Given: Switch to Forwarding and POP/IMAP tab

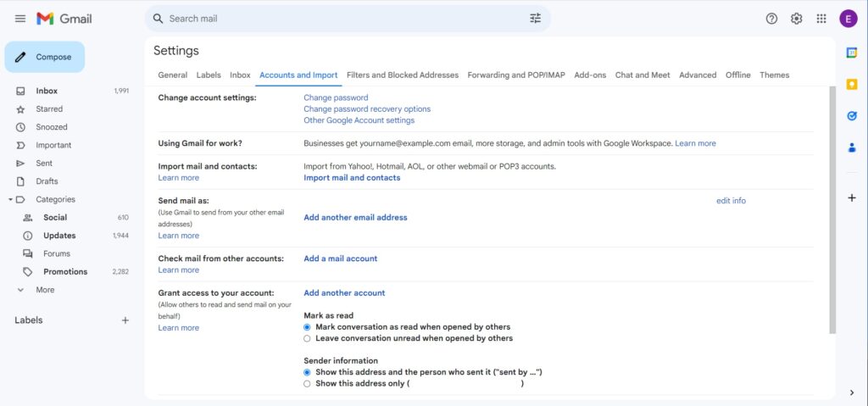Looking at the screenshot, I should pos(516,75).
